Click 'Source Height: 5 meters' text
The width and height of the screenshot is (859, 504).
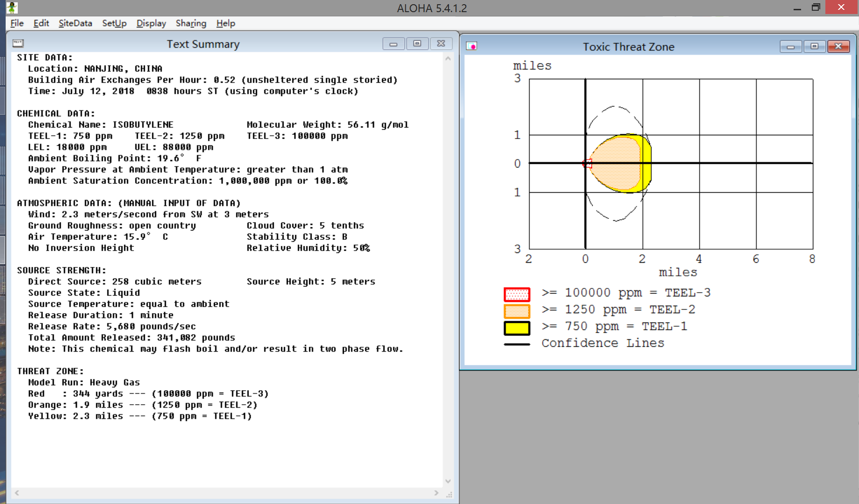tap(311, 281)
